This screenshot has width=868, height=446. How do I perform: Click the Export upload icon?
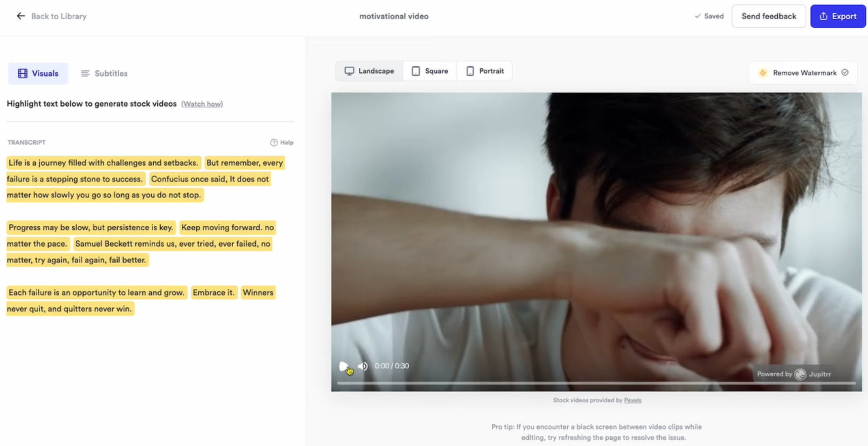[x=823, y=16]
